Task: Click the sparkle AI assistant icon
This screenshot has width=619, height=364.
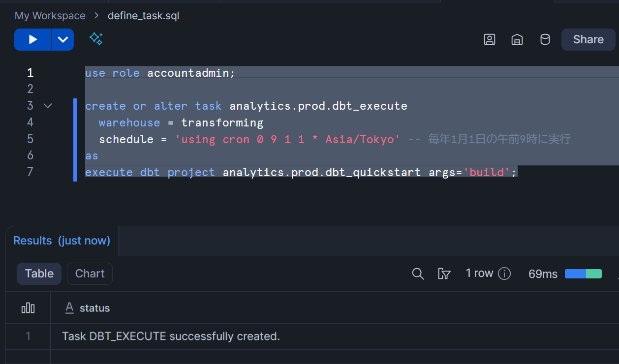Action: point(96,39)
